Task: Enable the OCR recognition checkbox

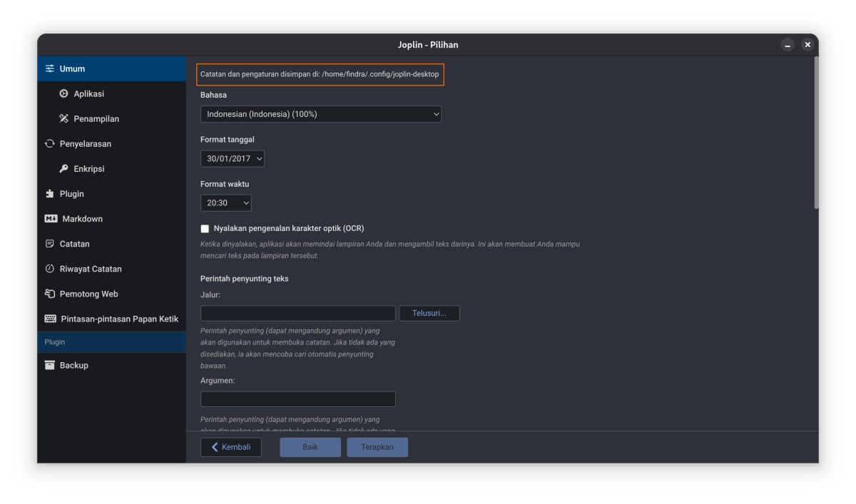Action: click(205, 229)
